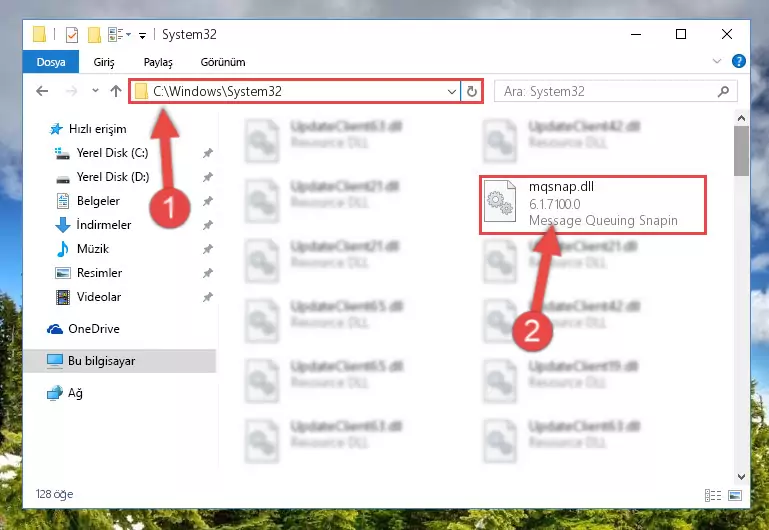Click the pin icon beside Müzik
This screenshot has width=769, height=530.
click(x=208, y=249)
